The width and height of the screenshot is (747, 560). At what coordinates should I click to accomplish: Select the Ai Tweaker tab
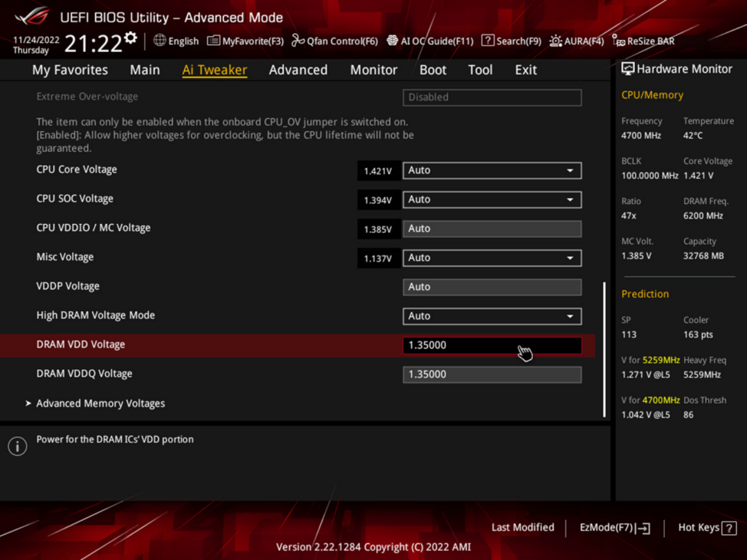(214, 70)
